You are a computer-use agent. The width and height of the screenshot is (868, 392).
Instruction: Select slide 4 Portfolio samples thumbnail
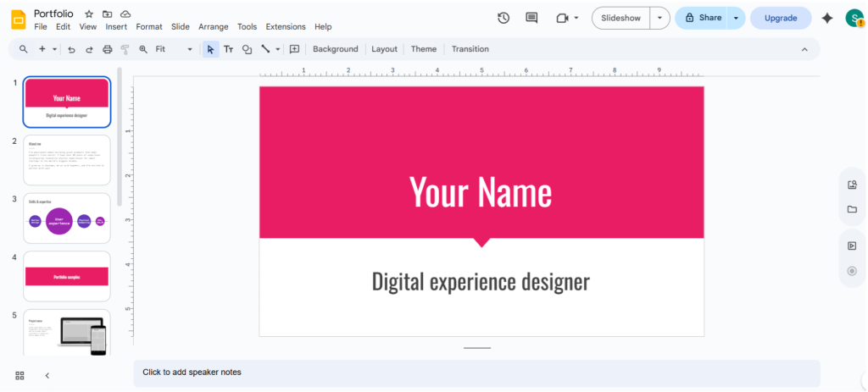point(66,277)
